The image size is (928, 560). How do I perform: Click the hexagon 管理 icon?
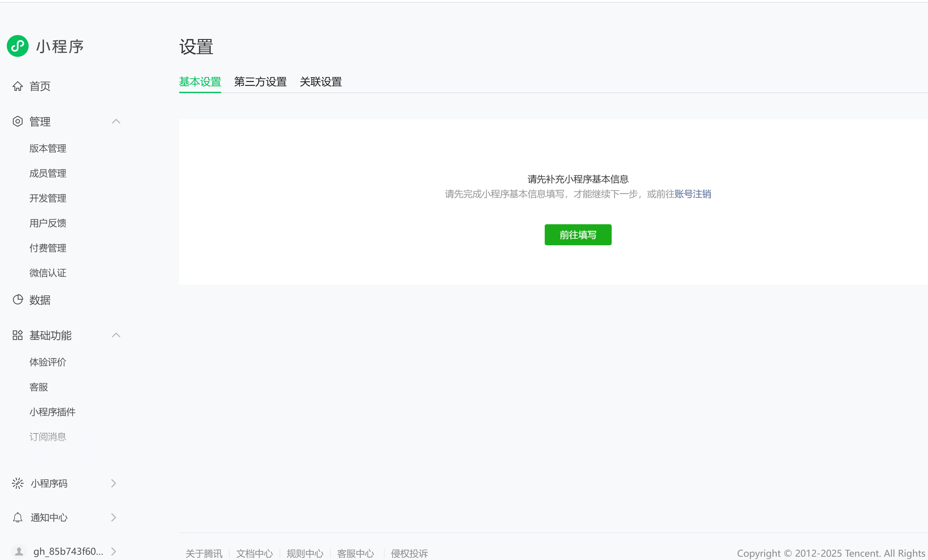click(x=18, y=121)
